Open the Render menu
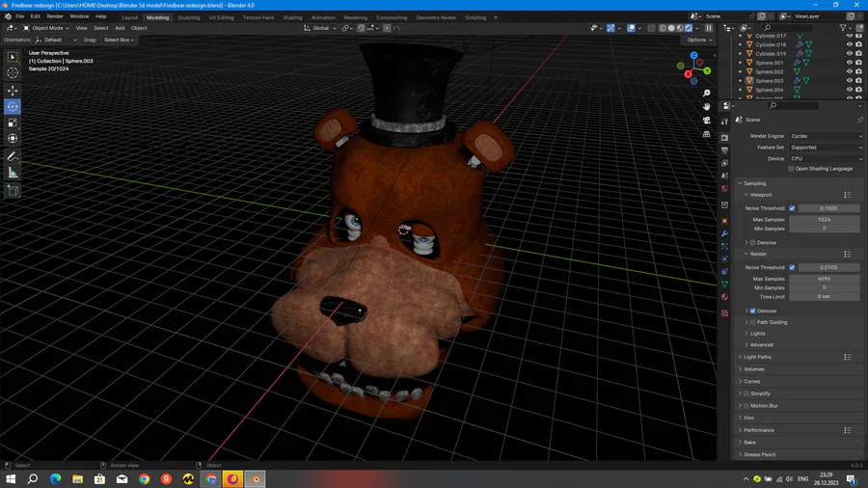 click(55, 16)
